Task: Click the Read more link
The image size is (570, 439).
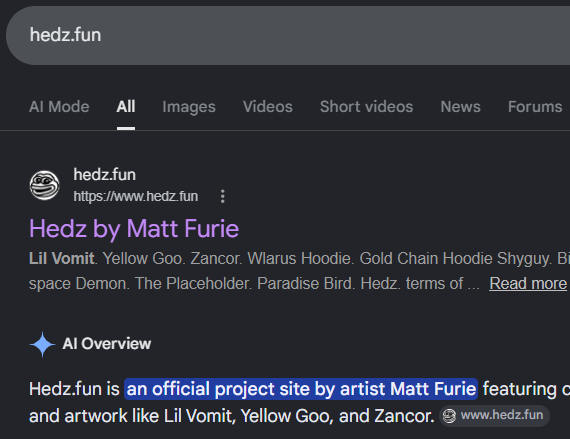Action: tap(528, 283)
